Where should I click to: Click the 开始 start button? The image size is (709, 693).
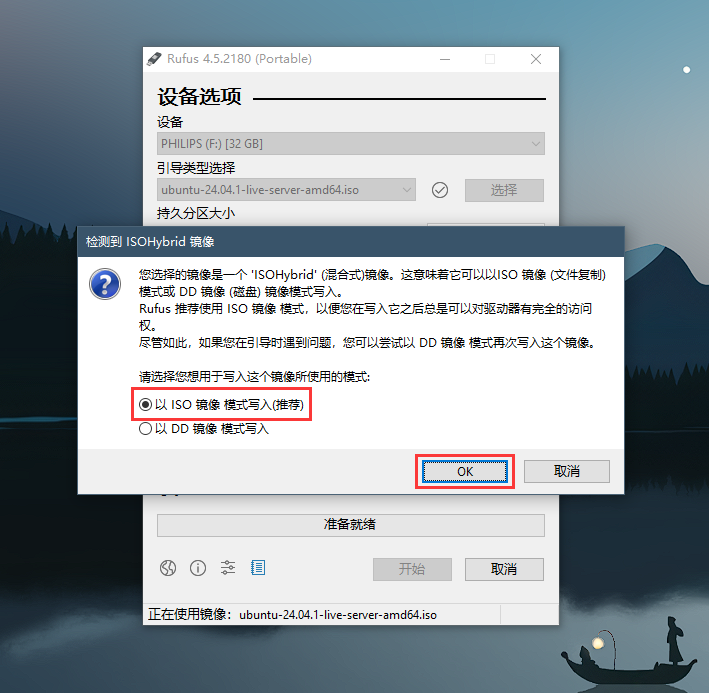tap(412, 569)
